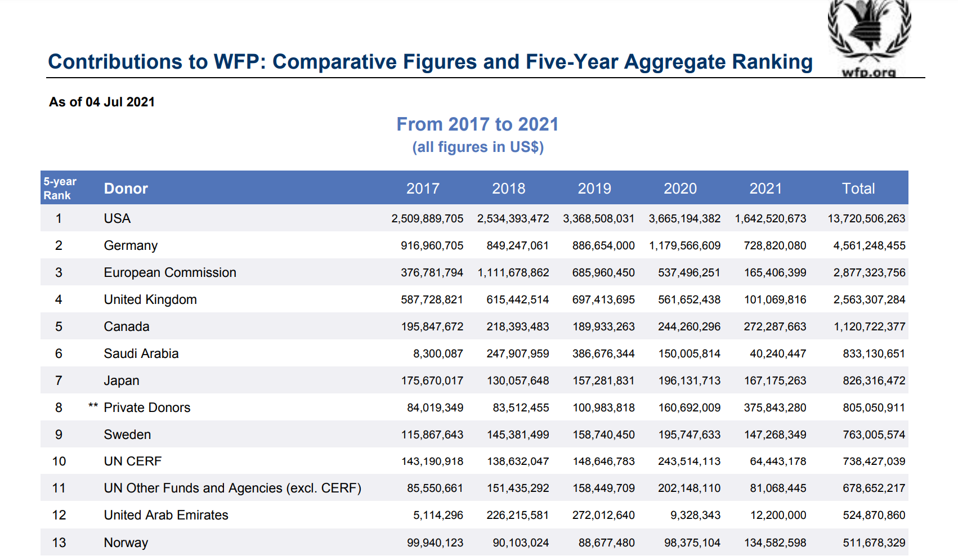Screen dimensions: 958x560
Task: Click USA 2017 value 2,509,889,705
Action: coord(427,218)
